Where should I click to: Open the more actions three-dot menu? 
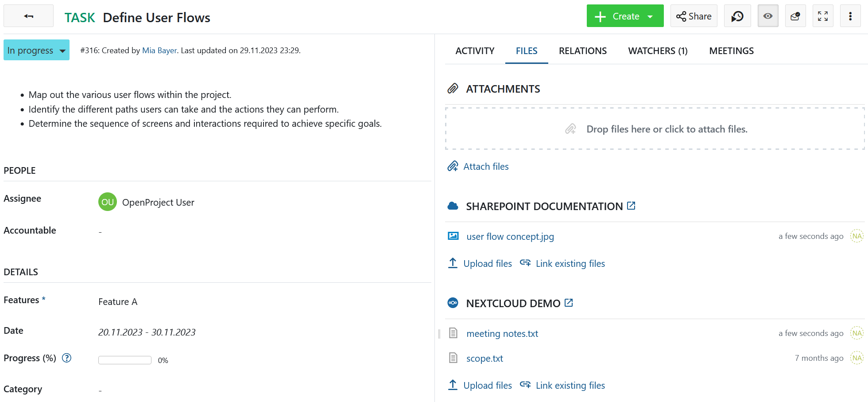click(851, 16)
